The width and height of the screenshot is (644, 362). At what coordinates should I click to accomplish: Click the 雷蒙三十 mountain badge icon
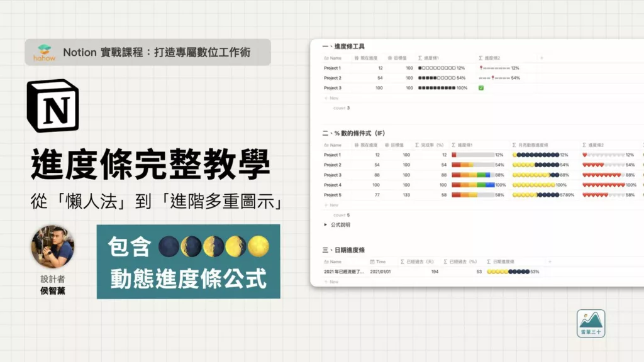[591, 324]
